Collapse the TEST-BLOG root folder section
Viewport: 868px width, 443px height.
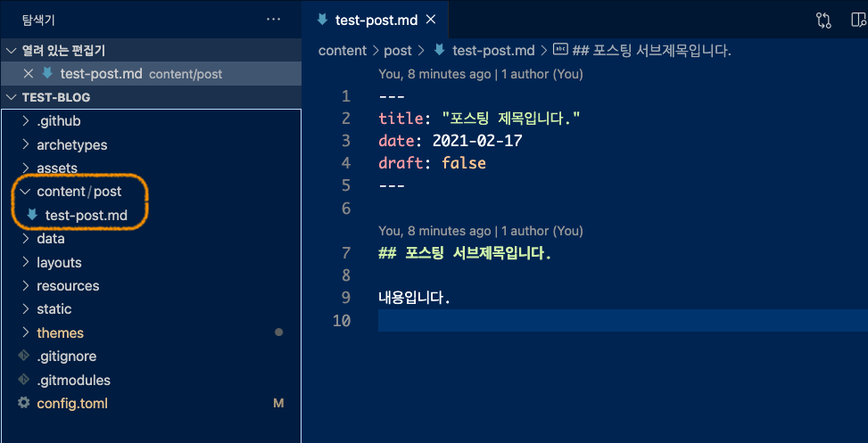(12, 97)
